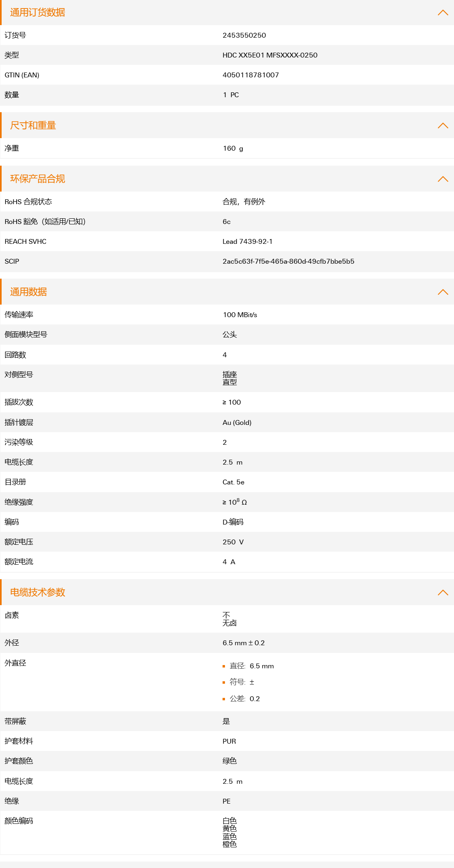Click the REACH SVHC value Lead 7439-92-1
This screenshot has height=868, width=454.
pos(247,241)
